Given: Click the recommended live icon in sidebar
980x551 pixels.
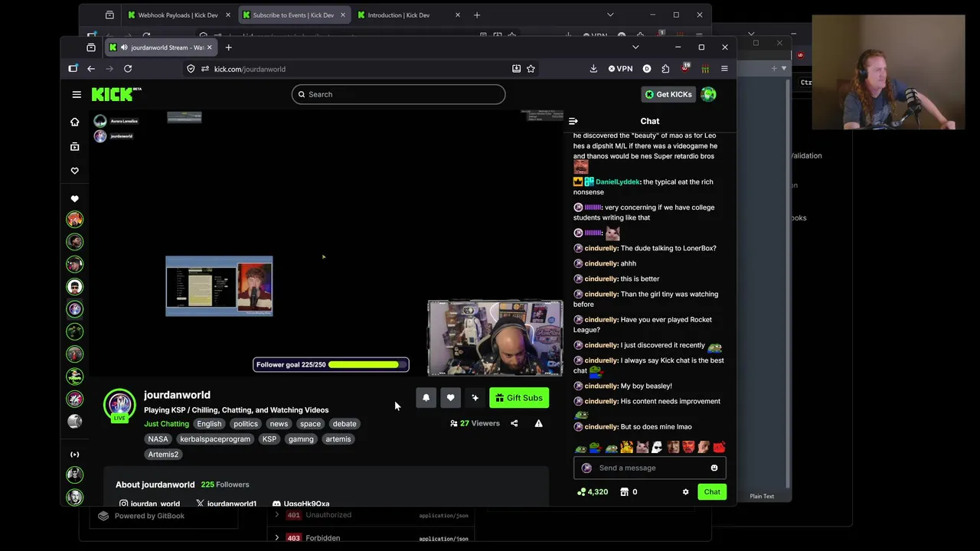Looking at the screenshot, I should click(x=74, y=455).
